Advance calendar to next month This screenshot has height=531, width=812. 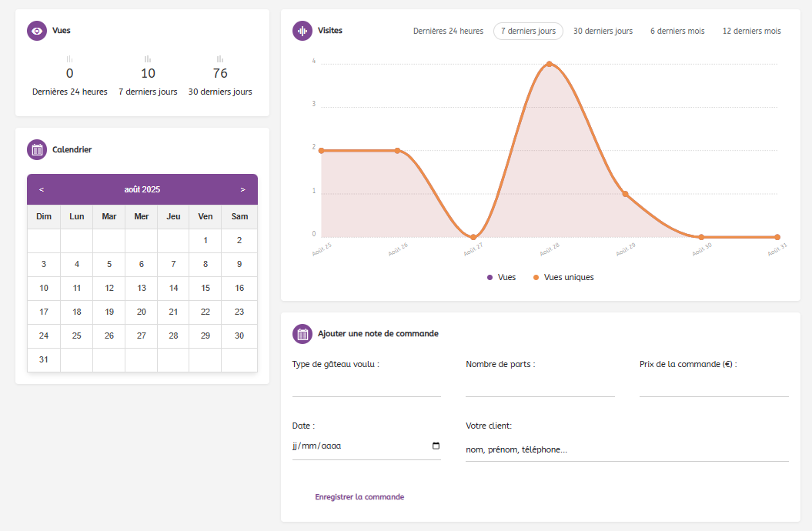pyautogui.click(x=242, y=189)
